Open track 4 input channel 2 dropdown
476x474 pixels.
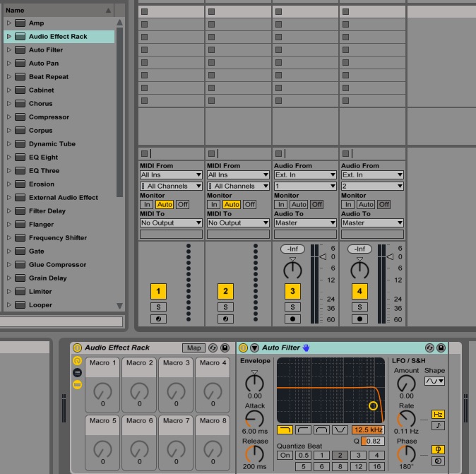click(x=372, y=186)
